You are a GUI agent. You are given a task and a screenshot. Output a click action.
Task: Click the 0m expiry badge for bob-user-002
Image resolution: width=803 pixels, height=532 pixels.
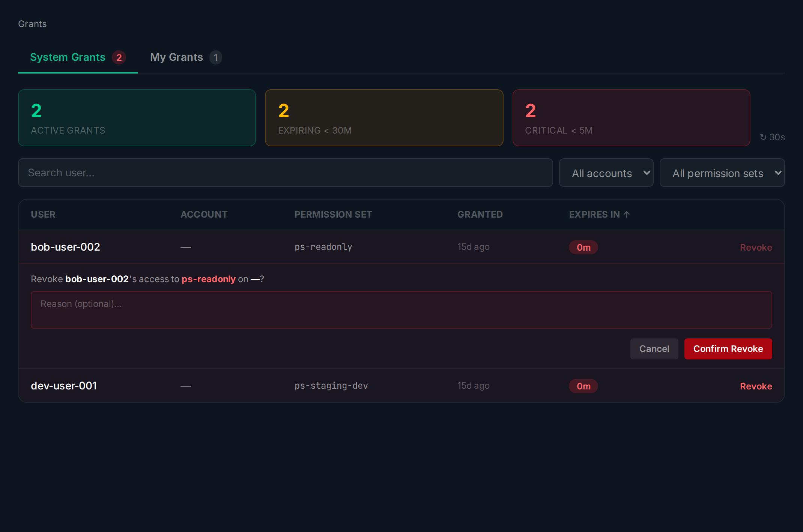[583, 247]
